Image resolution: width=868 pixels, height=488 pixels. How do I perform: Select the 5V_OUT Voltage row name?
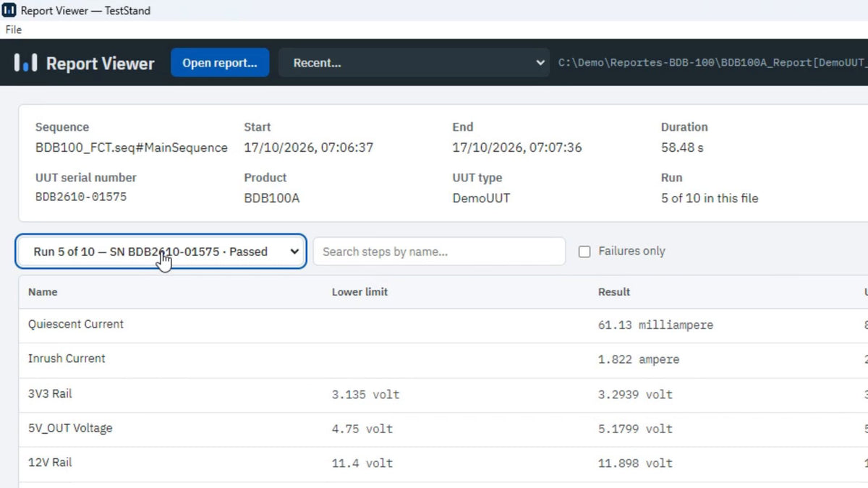[70, 429]
